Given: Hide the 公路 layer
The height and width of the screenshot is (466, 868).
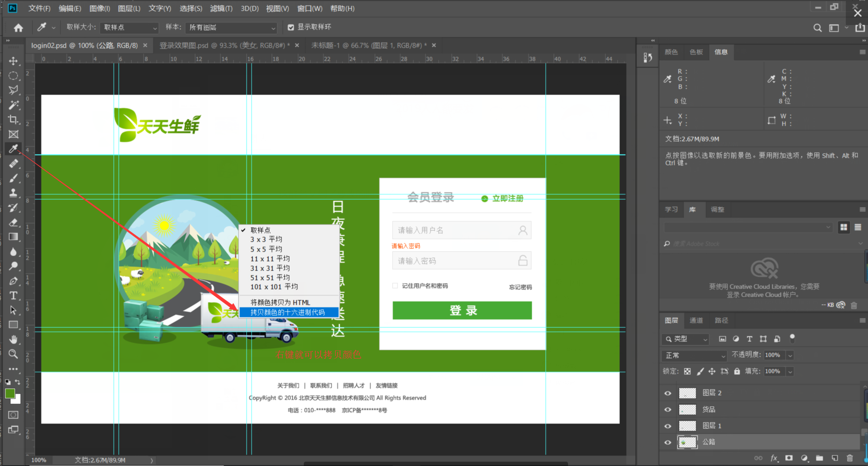Looking at the screenshot, I should click(x=668, y=442).
